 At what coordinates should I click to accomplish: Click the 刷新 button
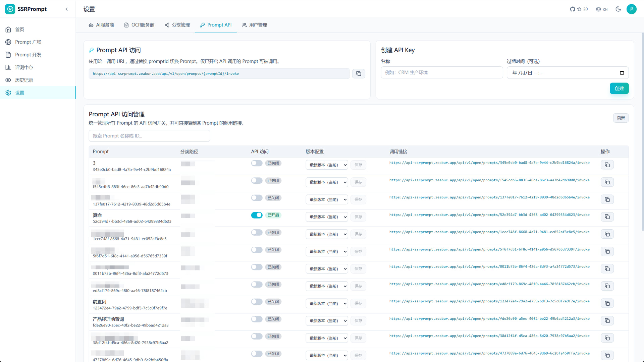[x=621, y=118]
